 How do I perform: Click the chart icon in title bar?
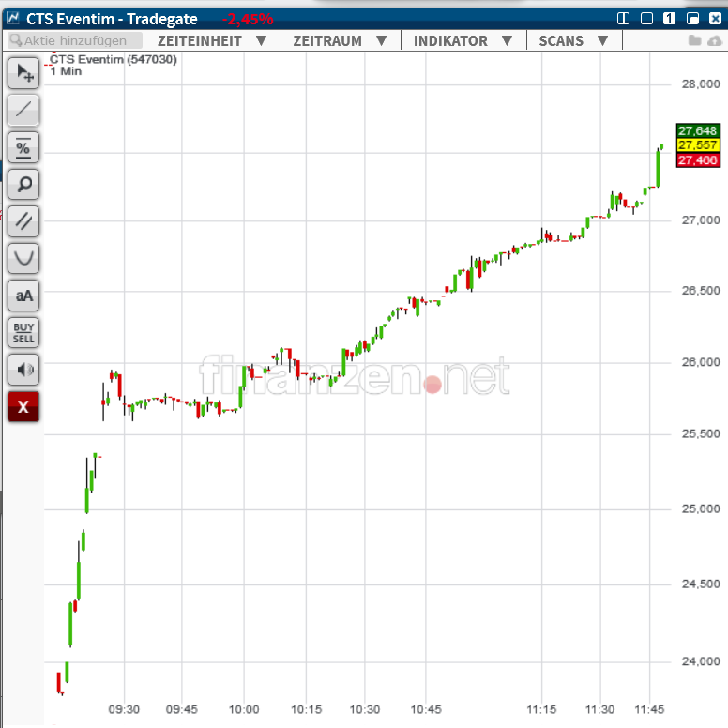13,18
